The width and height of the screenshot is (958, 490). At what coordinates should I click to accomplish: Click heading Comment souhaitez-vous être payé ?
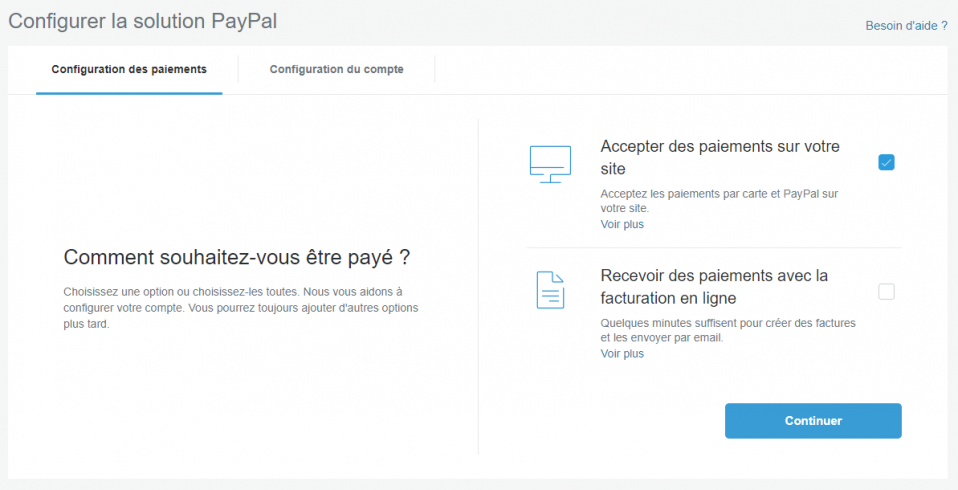236,258
